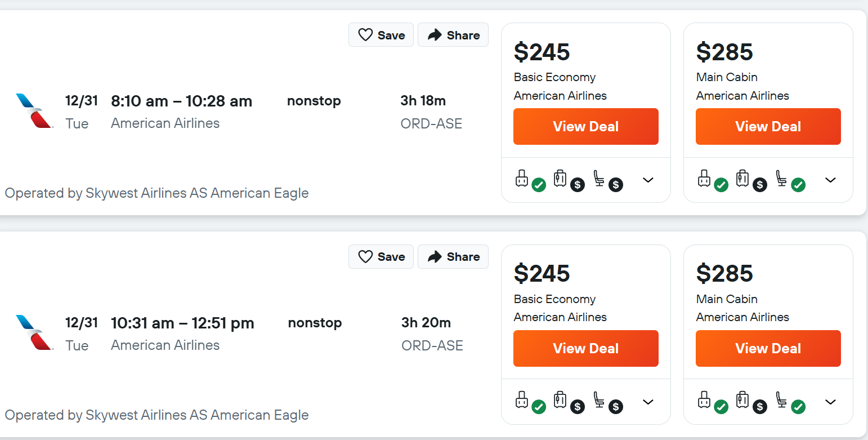Click the seat fee icon in the 10:31 am Basic Economy card

[607, 402]
